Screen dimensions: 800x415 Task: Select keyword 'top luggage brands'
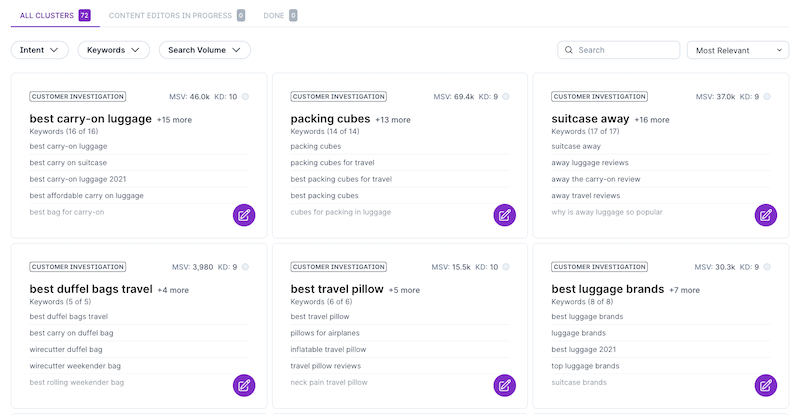pos(585,366)
